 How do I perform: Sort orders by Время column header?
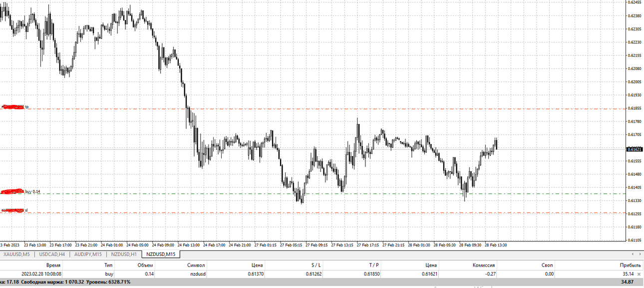(x=53, y=265)
